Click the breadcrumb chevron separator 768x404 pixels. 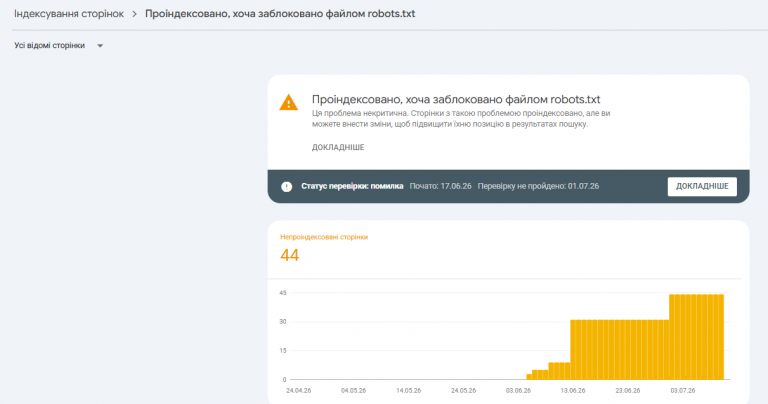click(134, 14)
